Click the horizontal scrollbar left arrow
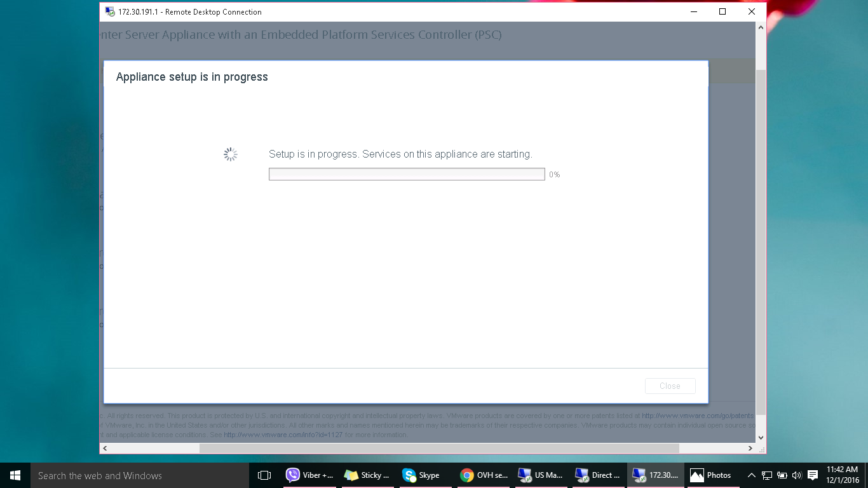 tap(105, 449)
